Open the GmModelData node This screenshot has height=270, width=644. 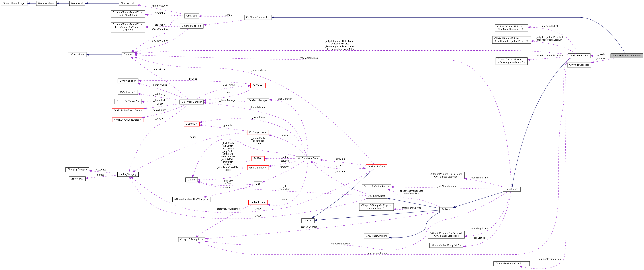(258, 202)
